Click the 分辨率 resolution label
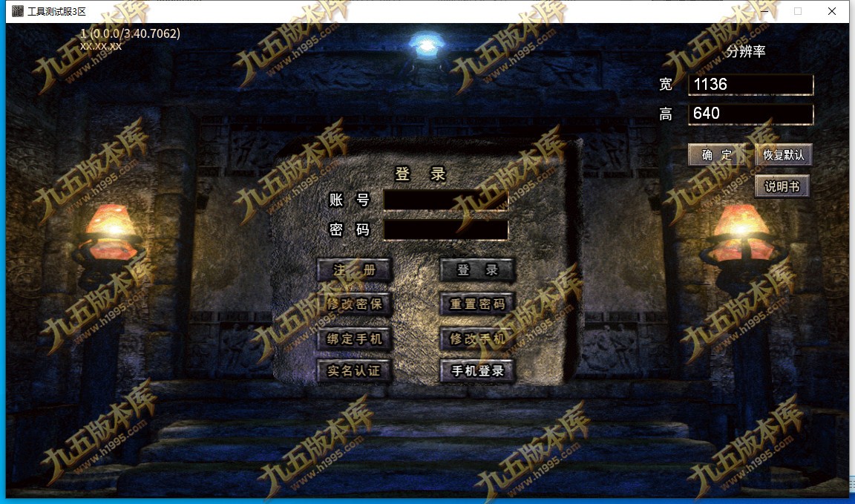855x504 pixels. tap(745, 51)
